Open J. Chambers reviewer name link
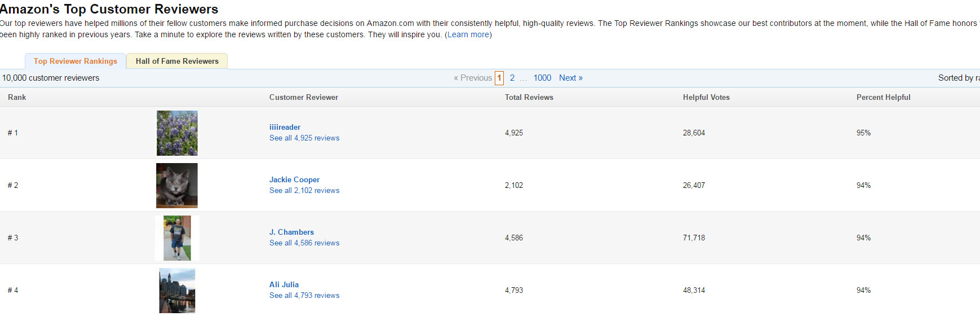980x316 pixels. (291, 232)
